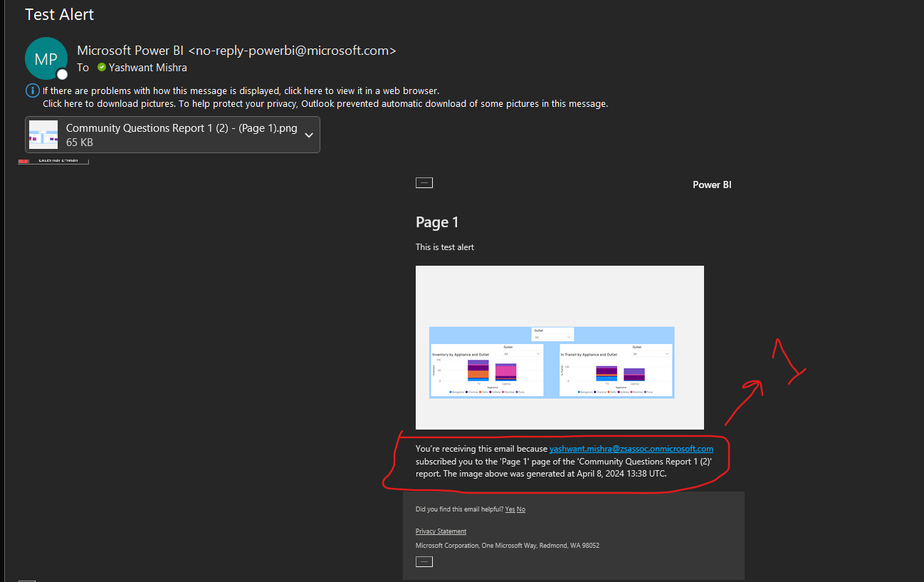Click the Test Alert subject title
Screen dimensions: 924x582
pos(60,14)
